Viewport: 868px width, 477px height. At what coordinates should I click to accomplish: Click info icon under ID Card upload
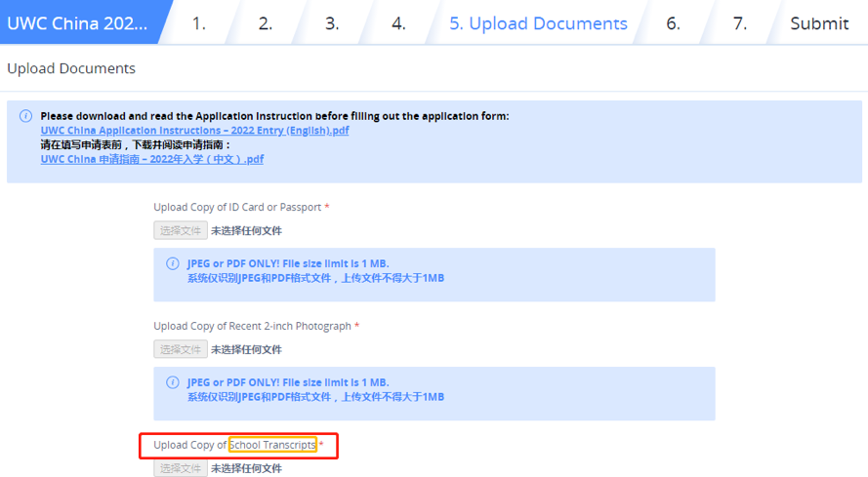tap(173, 263)
